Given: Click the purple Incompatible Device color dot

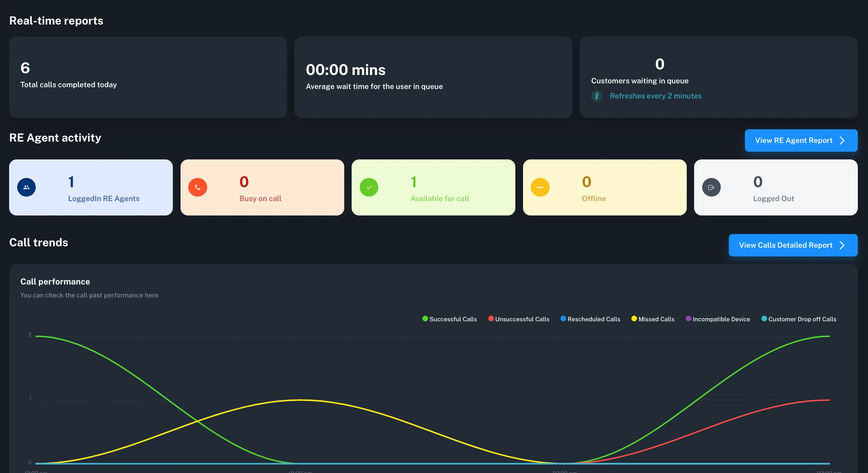Looking at the screenshot, I should 689,318.
